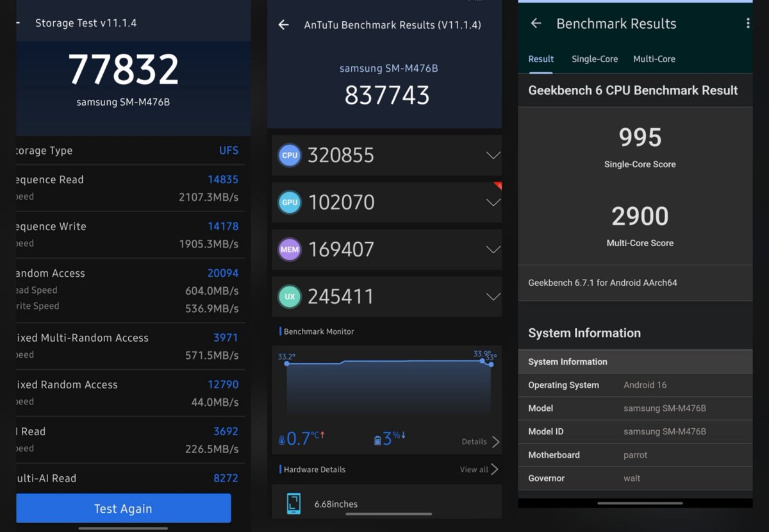Go back from AnTuTu Benchmark Results
Viewport: 769px width, 532px height.
click(283, 25)
